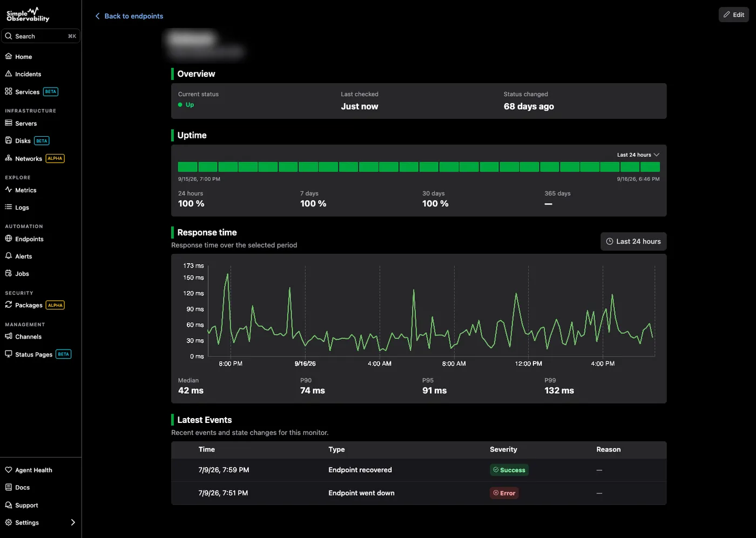Expand the Settings submenu chevron
This screenshot has width=756, height=538.
point(73,522)
